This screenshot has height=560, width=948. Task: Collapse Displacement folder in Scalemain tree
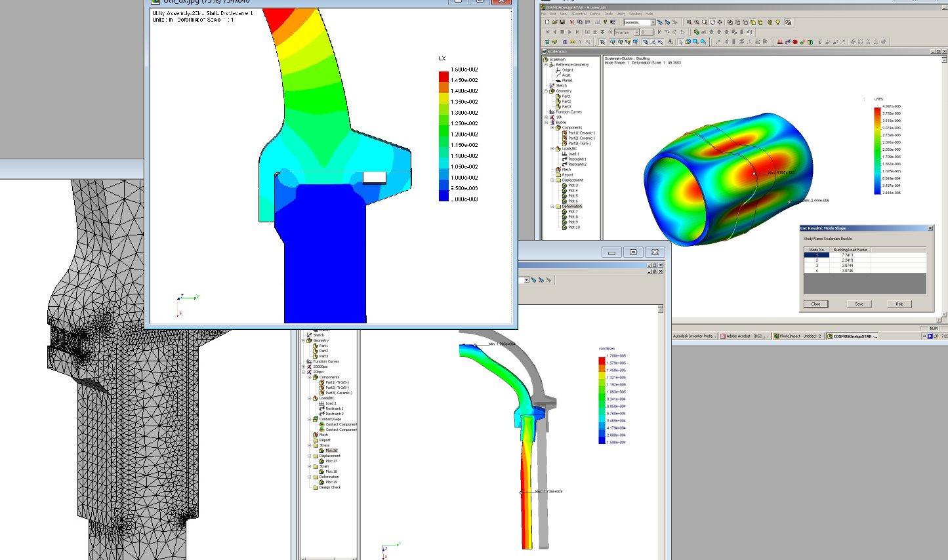[552, 180]
